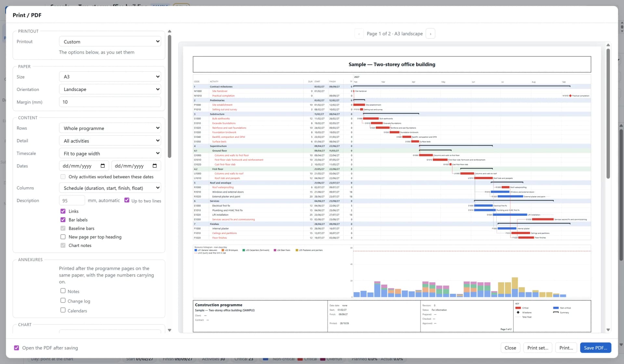The width and height of the screenshot is (624, 364).
Task: Click 'Page 1 of 2 · A3 landscape' text
Action: coord(395,33)
